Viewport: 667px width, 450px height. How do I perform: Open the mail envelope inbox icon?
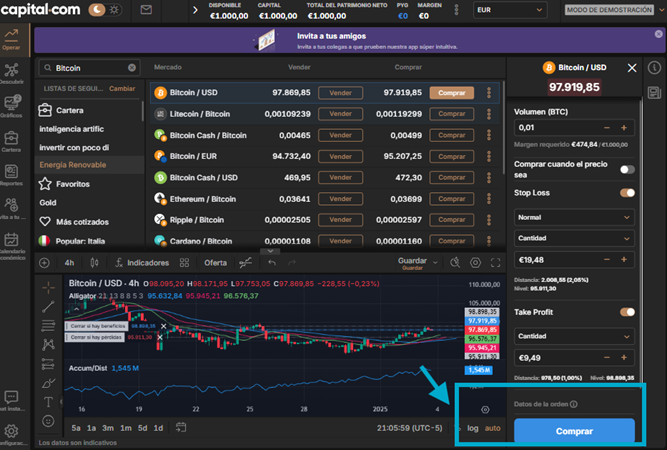point(146,9)
